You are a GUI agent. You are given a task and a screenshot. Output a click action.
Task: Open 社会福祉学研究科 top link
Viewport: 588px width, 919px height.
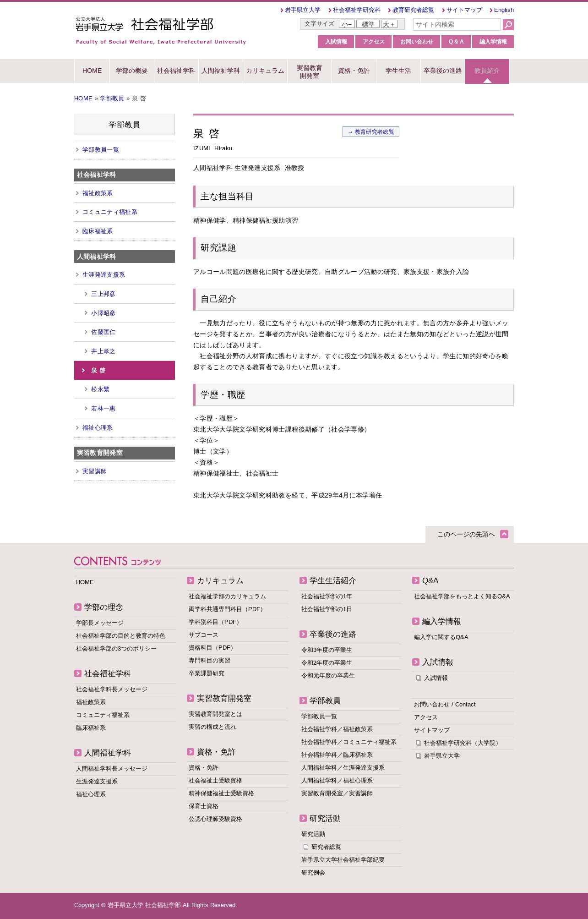pos(356,10)
